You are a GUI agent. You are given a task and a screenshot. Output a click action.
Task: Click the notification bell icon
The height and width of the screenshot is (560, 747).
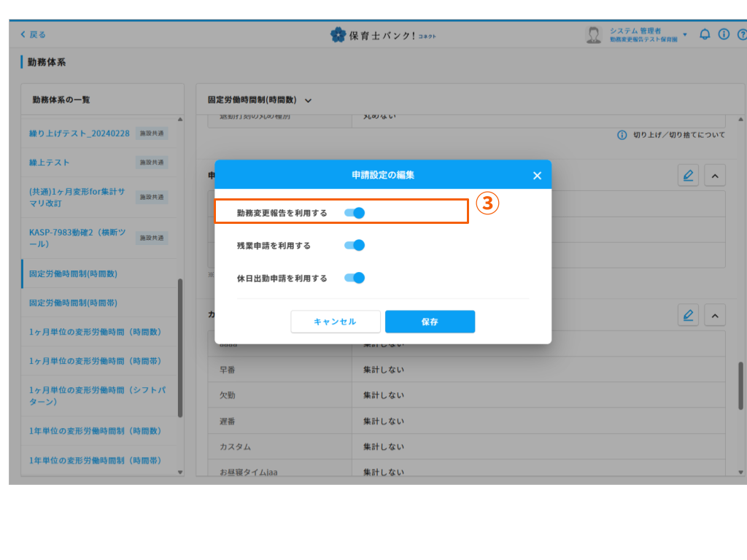tap(705, 34)
